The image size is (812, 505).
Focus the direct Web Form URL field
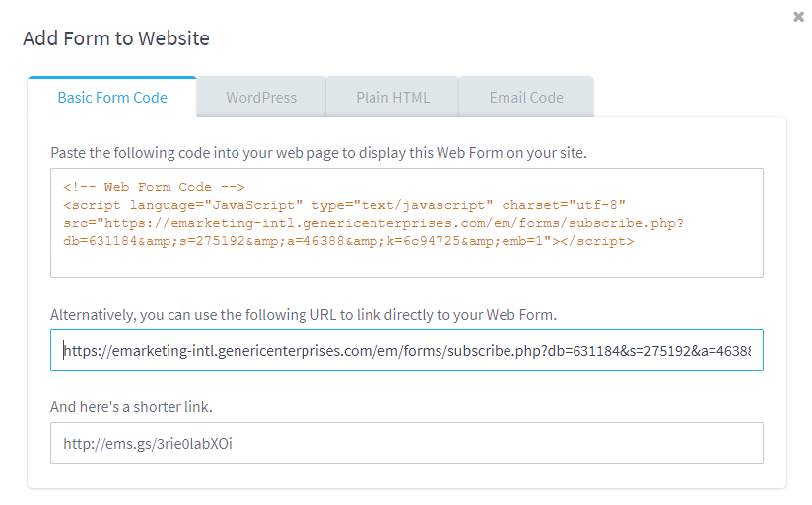click(407, 350)
